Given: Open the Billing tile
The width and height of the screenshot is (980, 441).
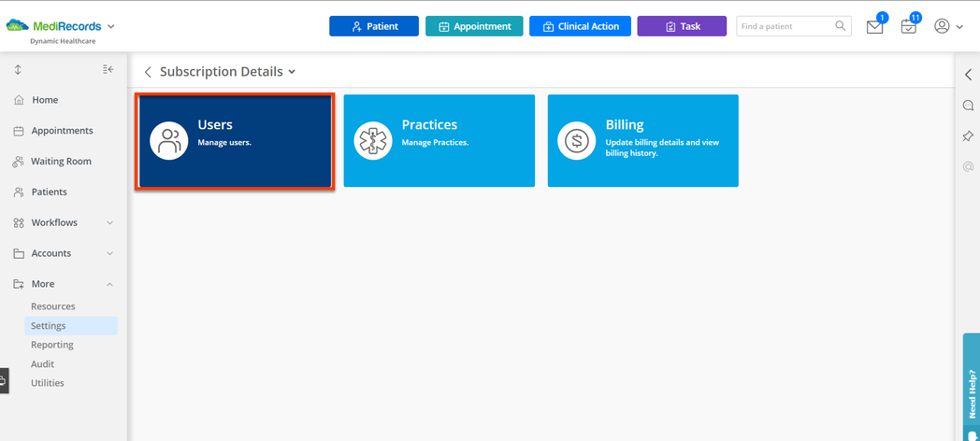Looking at the screenshot, I should (x=643, y=140).
